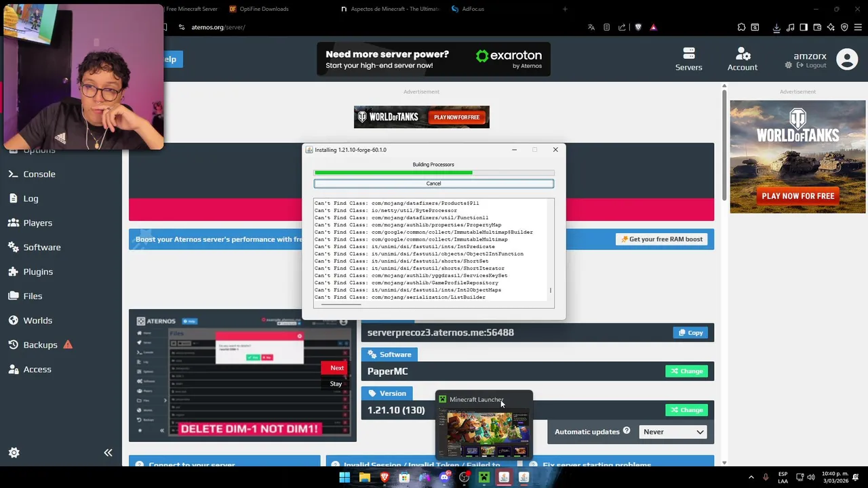Click the translate page icon

[591, 27]
